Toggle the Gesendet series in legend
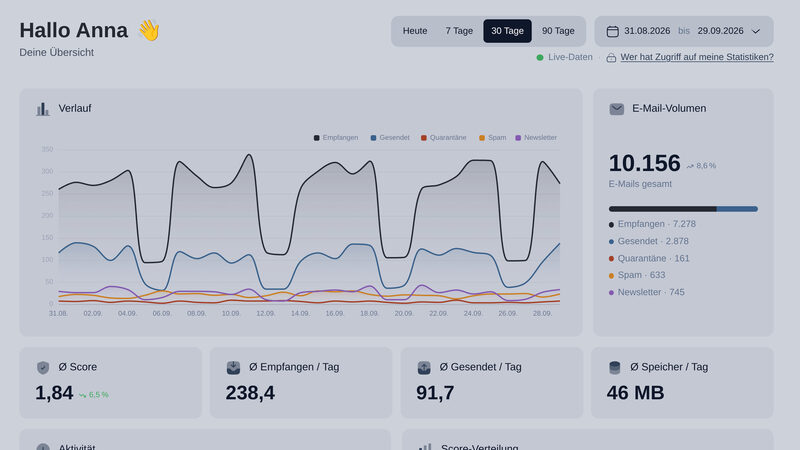800x450 pixels. tap(390, 138)
